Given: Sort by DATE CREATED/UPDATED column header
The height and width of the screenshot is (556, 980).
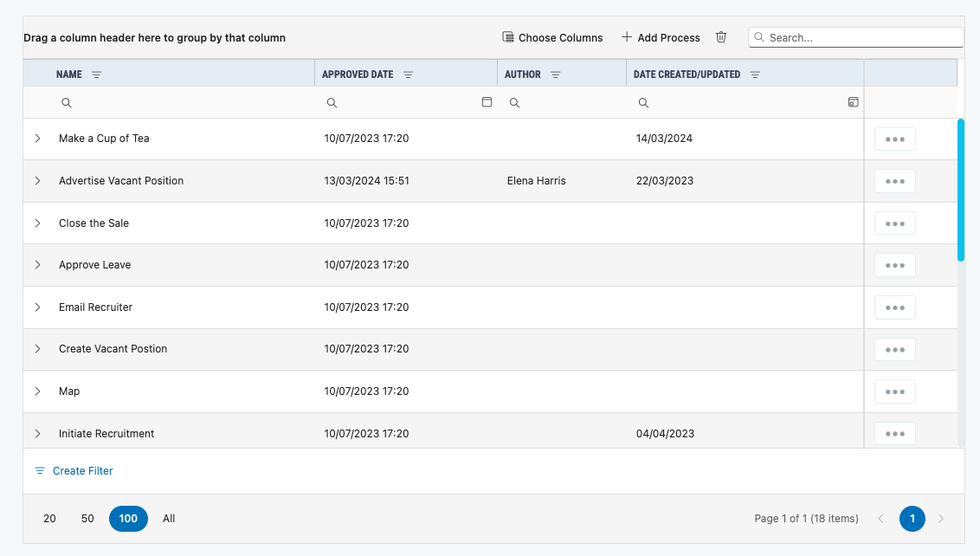Looking at the screenshot, I should coord(687,74).
